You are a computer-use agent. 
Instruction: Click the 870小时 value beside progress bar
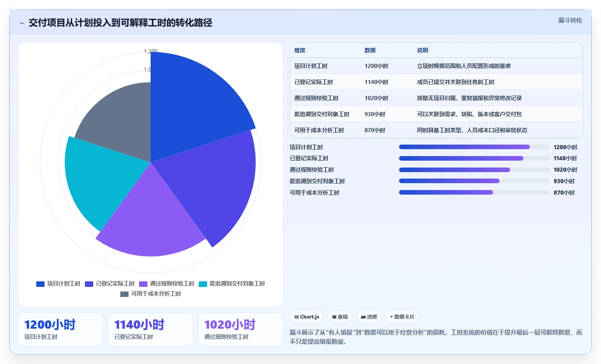pyautogui.click(x=564, y=193)
